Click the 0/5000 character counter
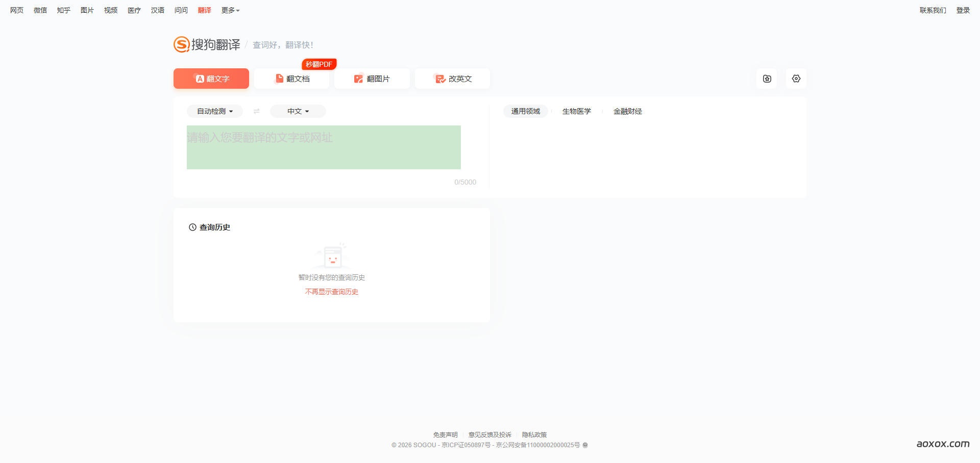 [x=465, y=182]
